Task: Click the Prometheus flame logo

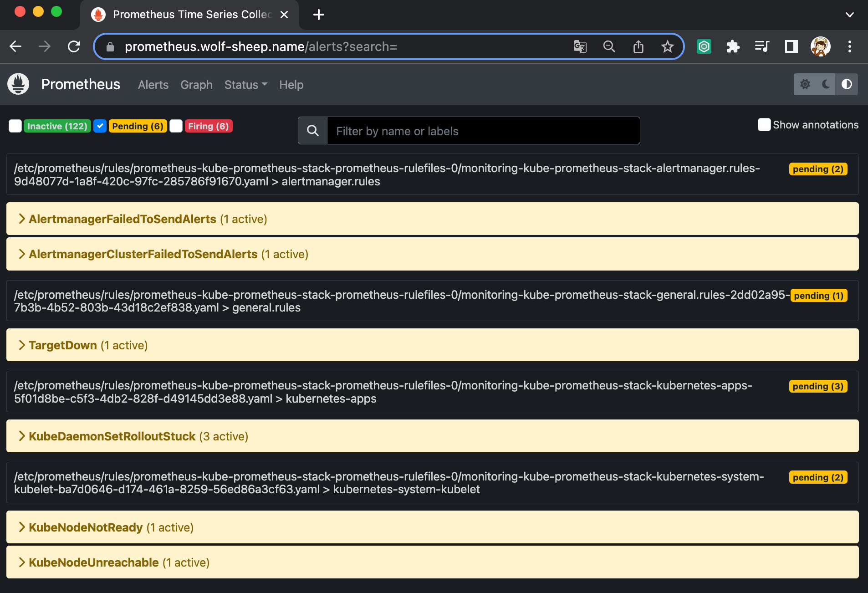Action: (x=18, y=84)
